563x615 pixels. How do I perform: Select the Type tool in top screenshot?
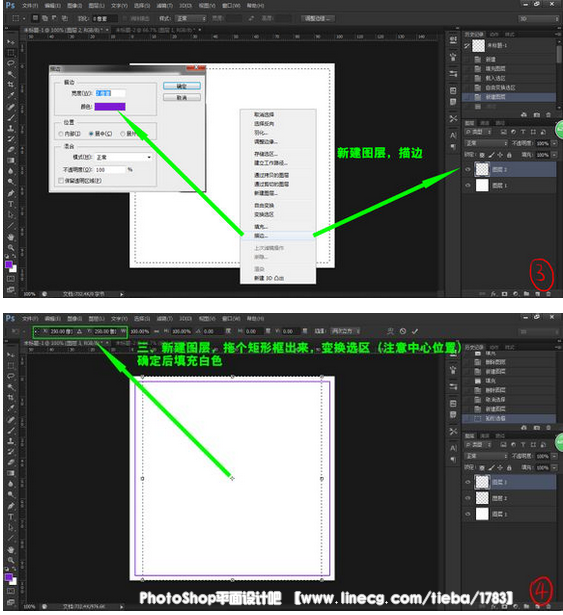click(x=11, y=204)
